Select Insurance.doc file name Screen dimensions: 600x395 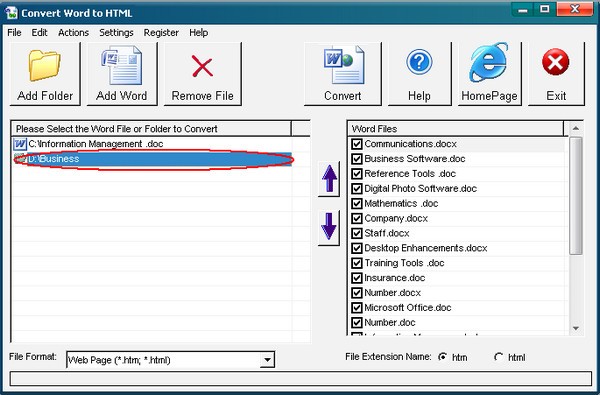point(395,278)
